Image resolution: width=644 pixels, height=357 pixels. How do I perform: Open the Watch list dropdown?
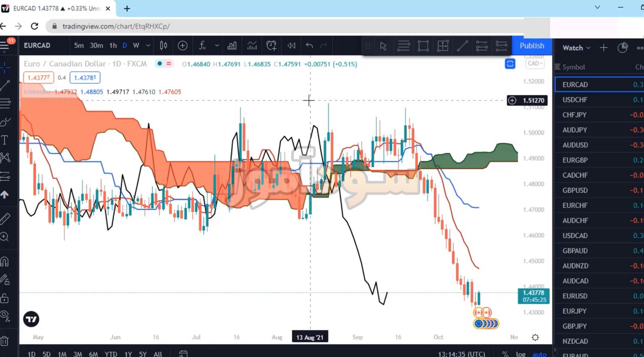[x=577, y=48]
